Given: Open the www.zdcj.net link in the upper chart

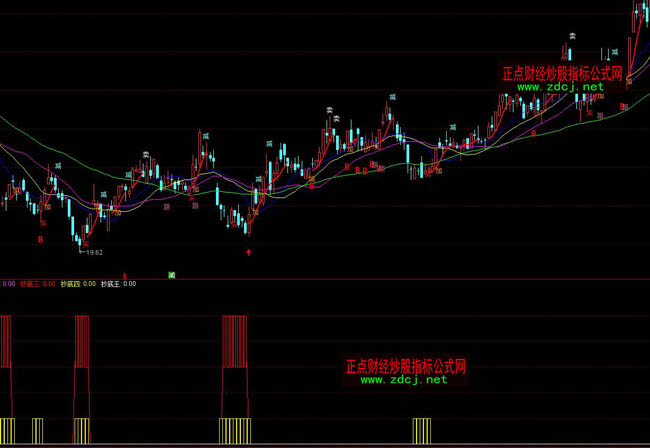Looking at the screenshot, I should tap(561, 87).
